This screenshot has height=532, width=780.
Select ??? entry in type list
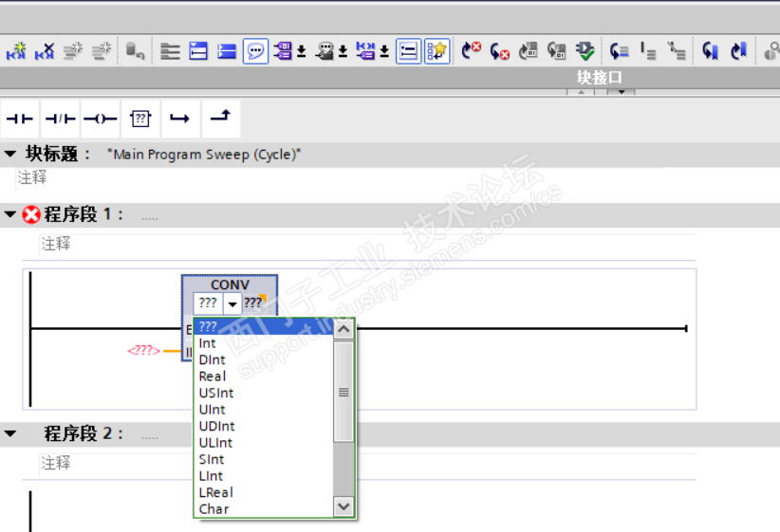click(264, 326)
